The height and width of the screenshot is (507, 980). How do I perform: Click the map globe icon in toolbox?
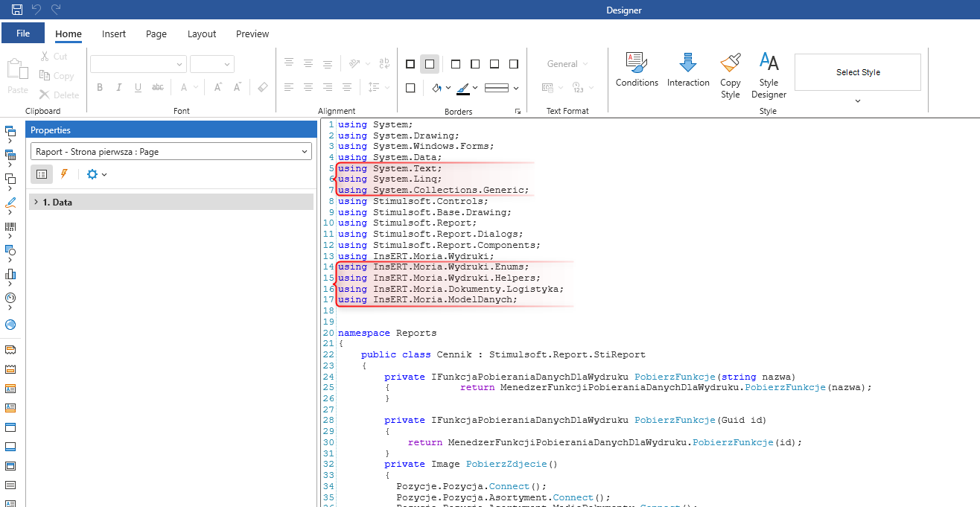(x=10, y=325)
